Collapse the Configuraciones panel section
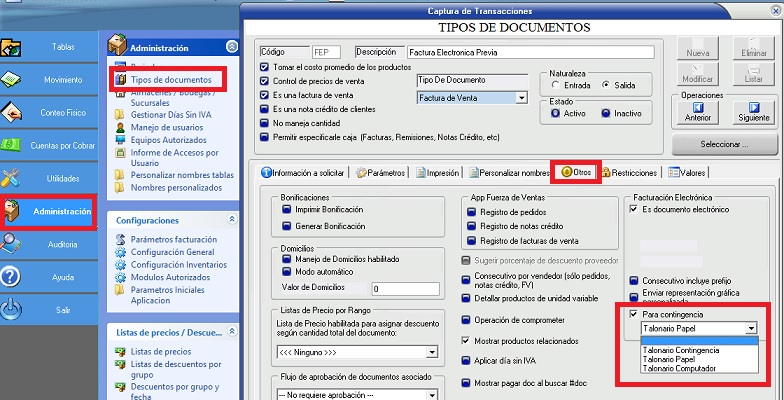 232,219
